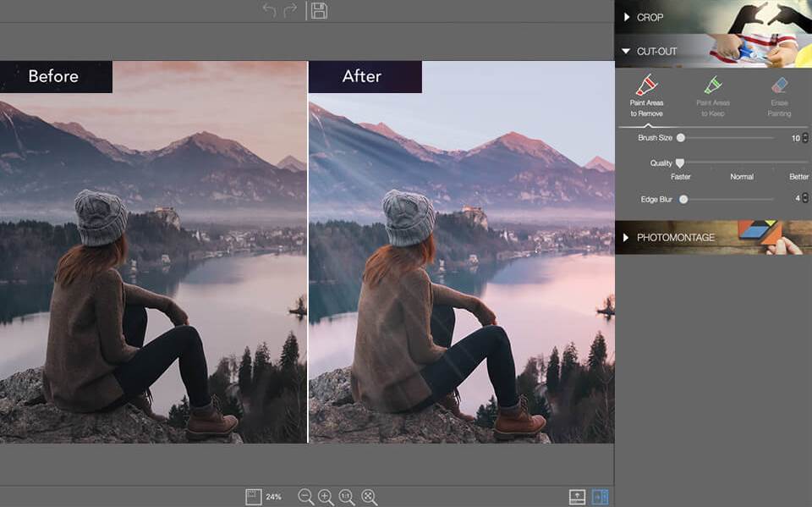Click the undo arrow icon

tap(269, 10)
